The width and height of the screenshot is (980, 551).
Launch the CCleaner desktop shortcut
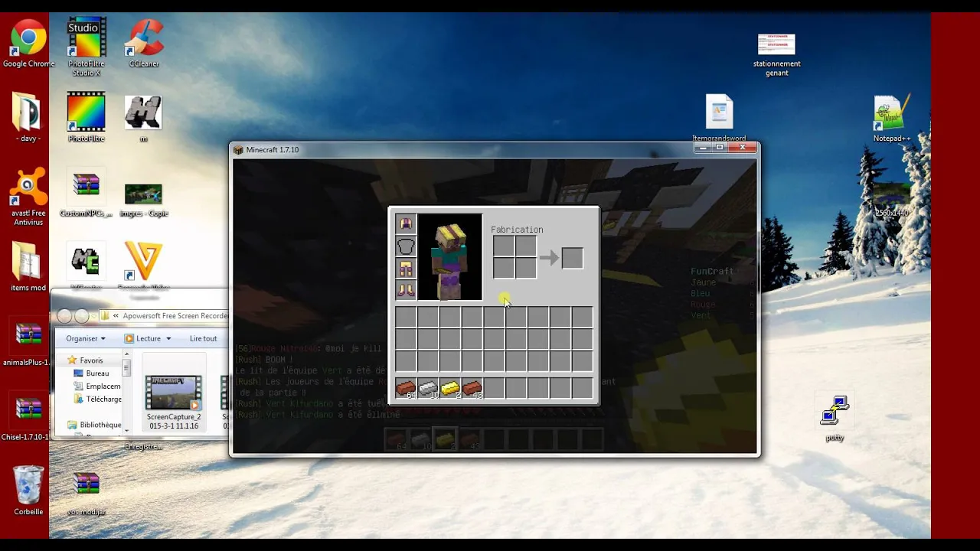(144, 44)
